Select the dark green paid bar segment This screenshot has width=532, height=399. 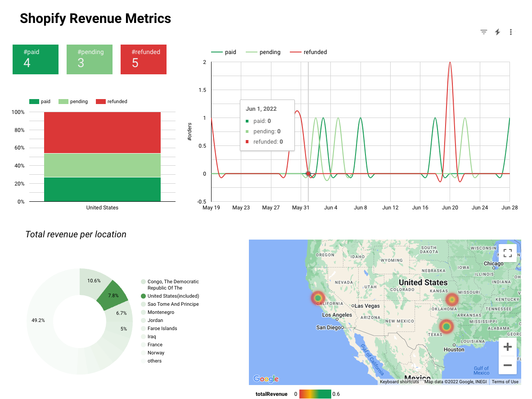click(x=102, y=190)
